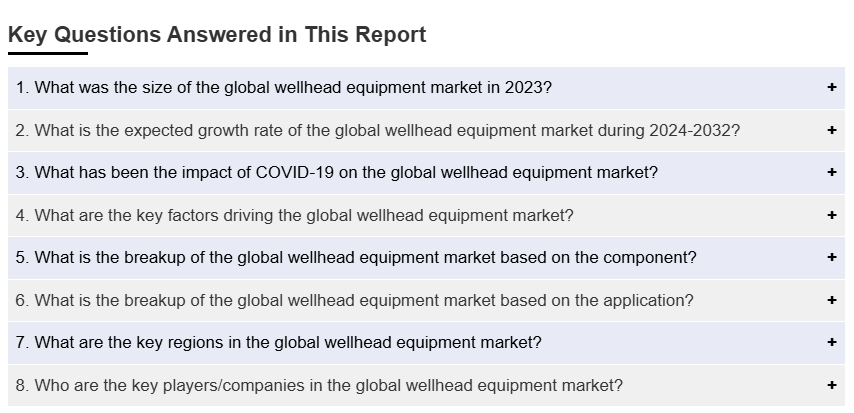The height and width of the screenshot is (413, 854).
Task: Expand question 5 about component breakup
Action: (x=356, y=257)
